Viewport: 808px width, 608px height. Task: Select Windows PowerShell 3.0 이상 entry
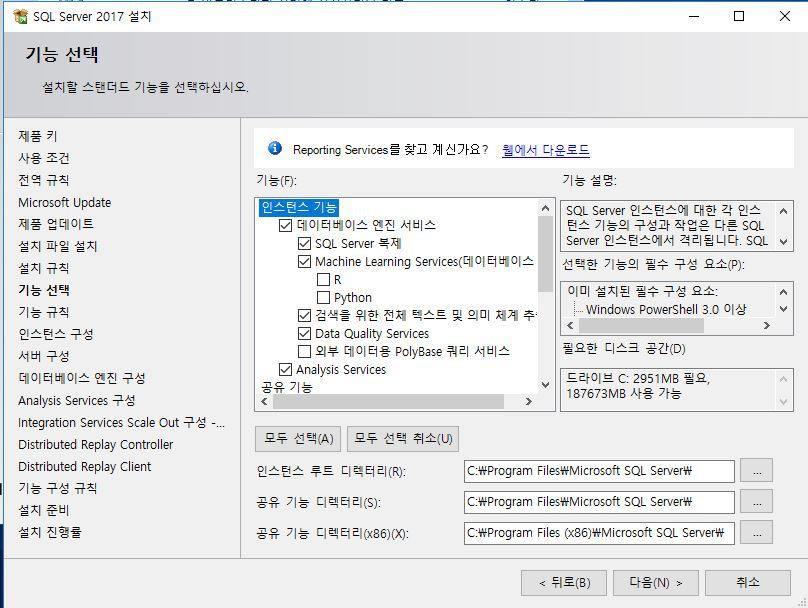[666, 309]
